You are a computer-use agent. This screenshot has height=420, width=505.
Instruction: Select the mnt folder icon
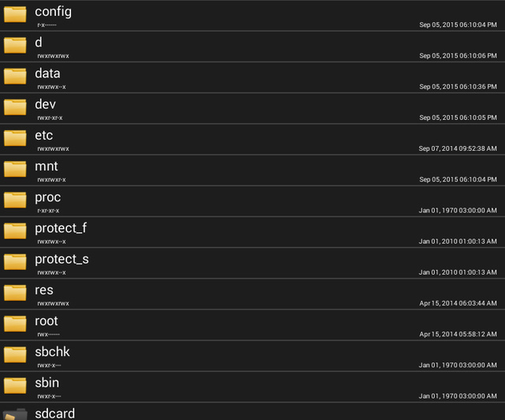pyautogui.click(x=15, y=168)
